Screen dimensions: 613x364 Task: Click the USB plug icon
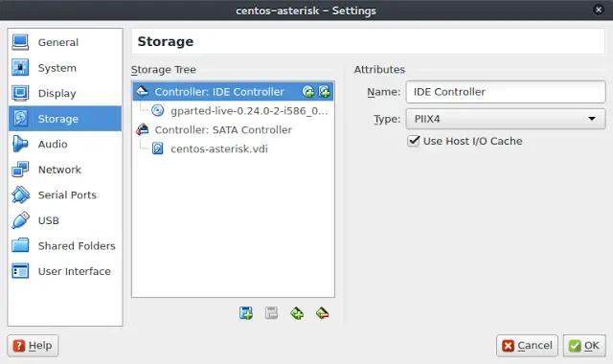click(x=20, y=220)
